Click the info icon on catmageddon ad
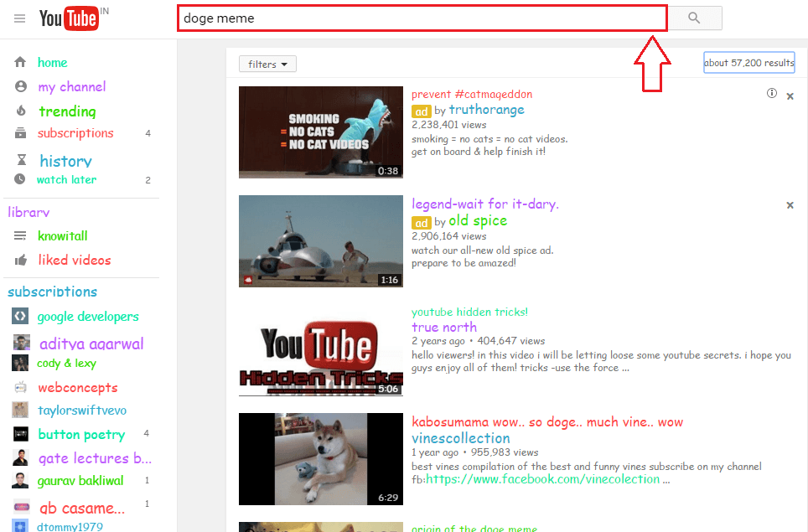 click(771, 93)
